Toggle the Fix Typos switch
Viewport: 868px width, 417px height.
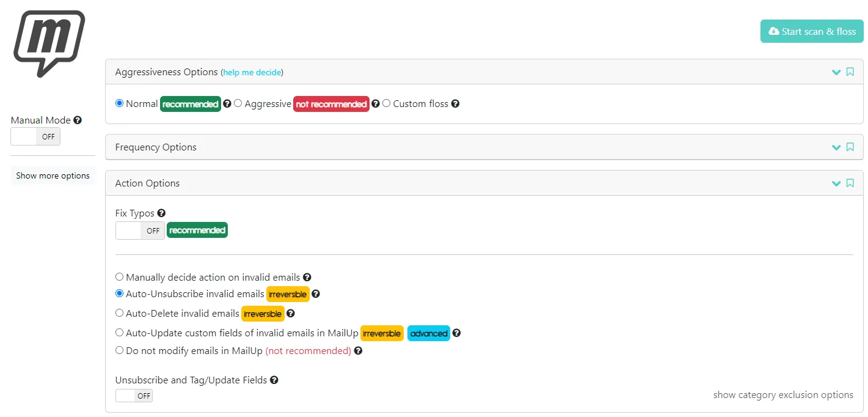pyautogui.click(x=140, y=231)
